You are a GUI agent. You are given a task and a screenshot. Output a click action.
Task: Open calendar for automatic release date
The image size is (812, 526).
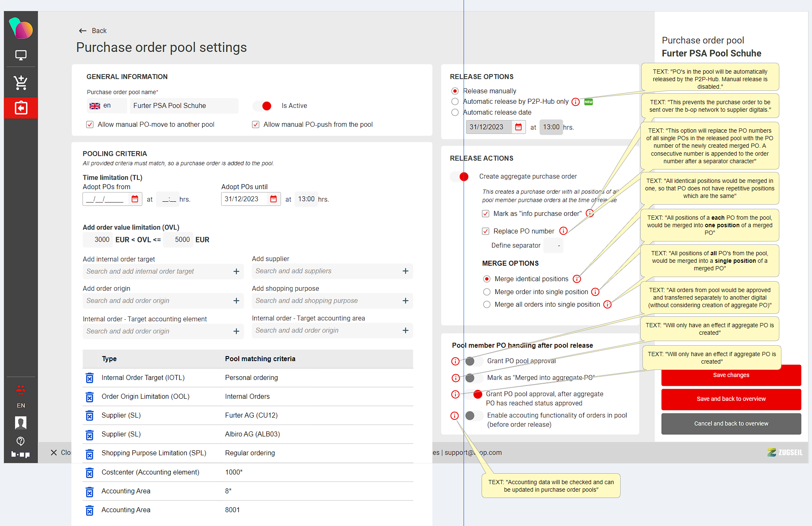[518, 127]
